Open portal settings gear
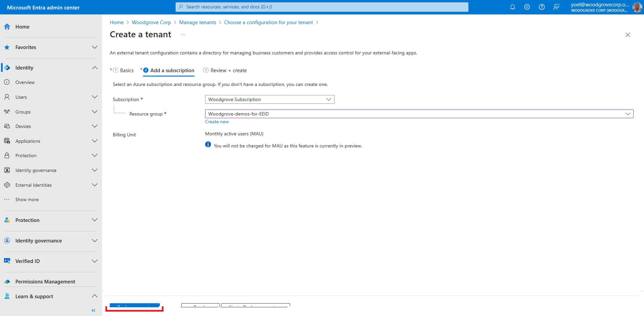Screen dimensions: 644x316 (x=527, y=7)
